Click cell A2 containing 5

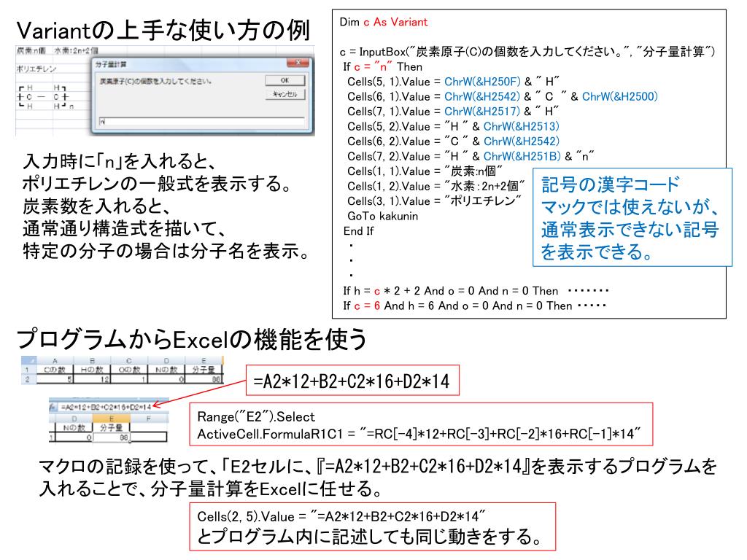(55, 379)
